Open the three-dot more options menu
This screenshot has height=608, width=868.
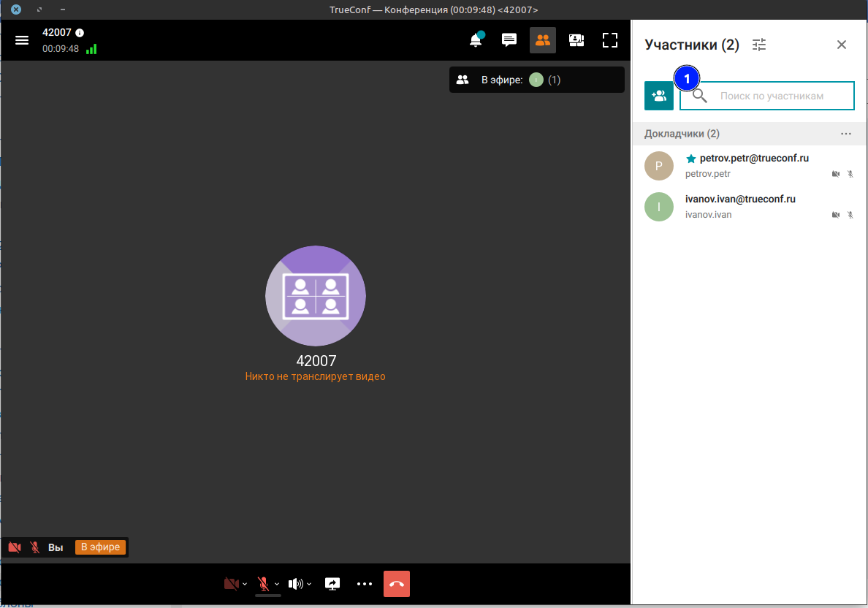(365, 584)
